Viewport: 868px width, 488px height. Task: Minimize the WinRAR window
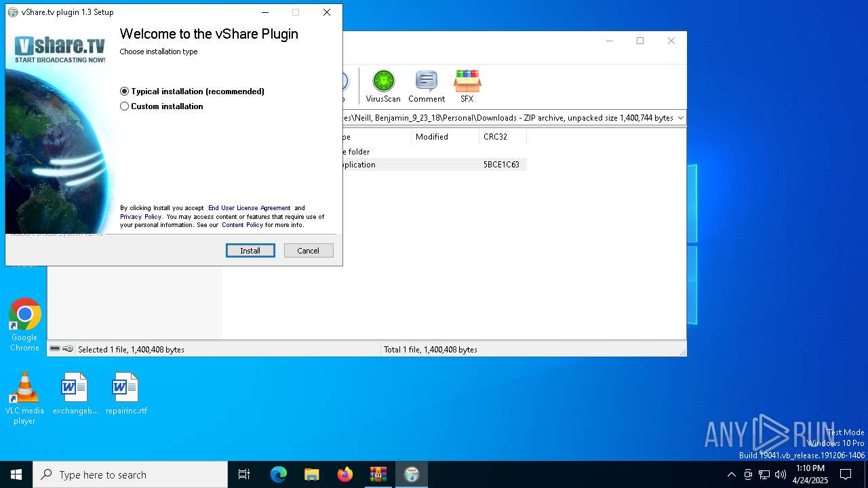click(x=609, y=41)
